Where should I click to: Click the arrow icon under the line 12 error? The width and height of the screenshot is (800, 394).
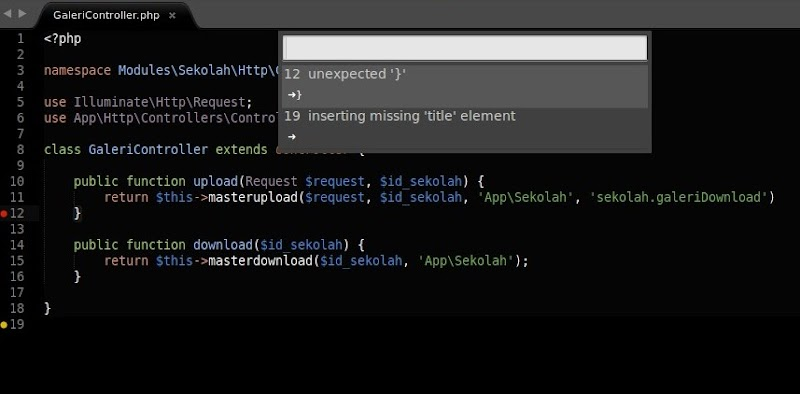(x=292, y=95)
